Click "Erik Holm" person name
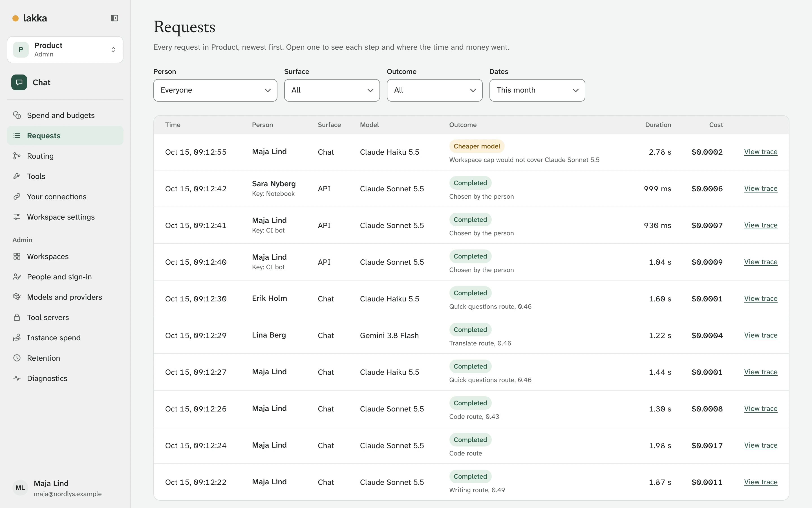The image size is (812, 508). 270,298
